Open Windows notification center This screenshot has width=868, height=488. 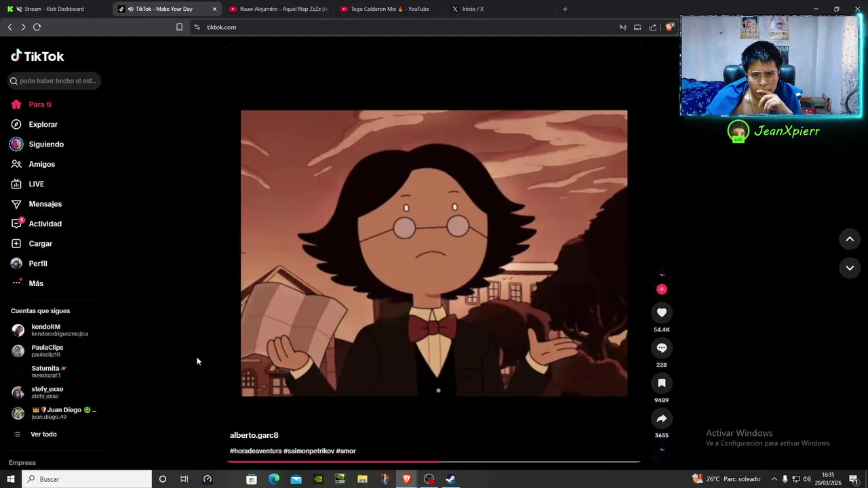854,479
